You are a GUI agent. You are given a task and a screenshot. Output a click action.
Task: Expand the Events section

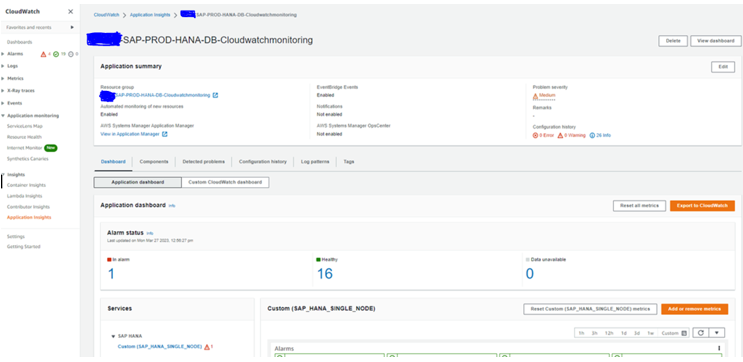[3, 103]
